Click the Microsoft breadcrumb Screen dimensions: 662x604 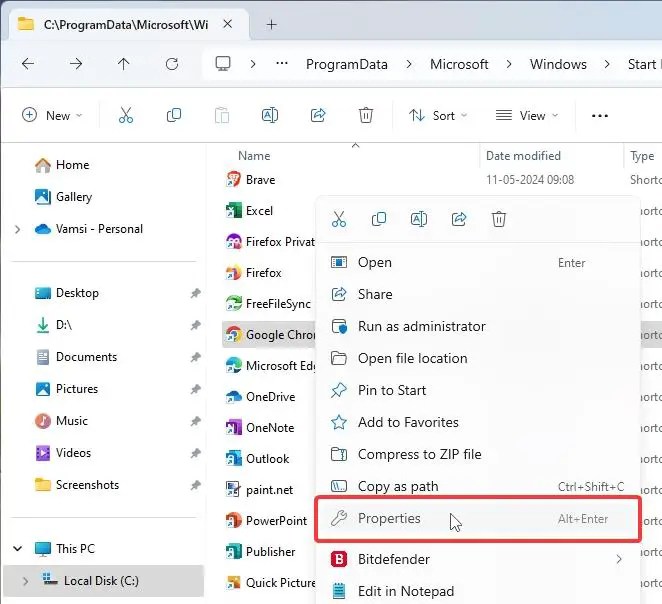tap(459, 64)
